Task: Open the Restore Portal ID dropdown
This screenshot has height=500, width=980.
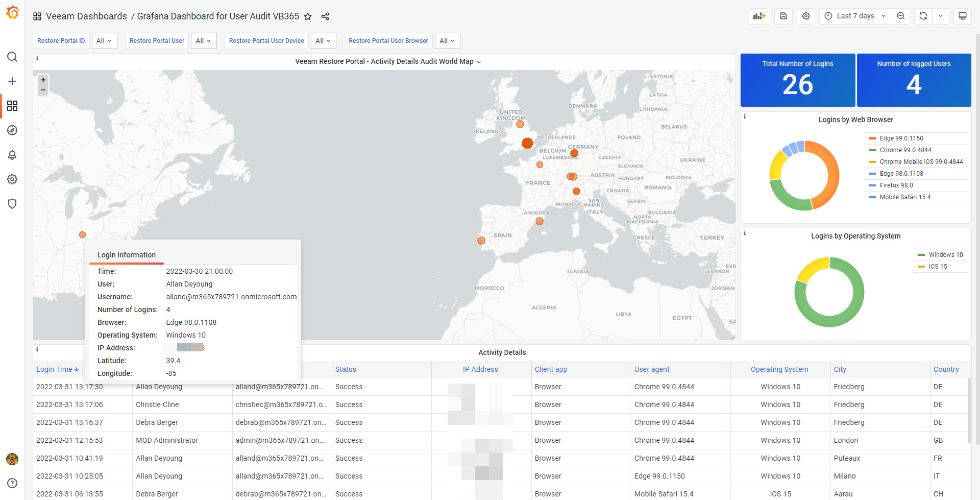Action: pos(104,41)
